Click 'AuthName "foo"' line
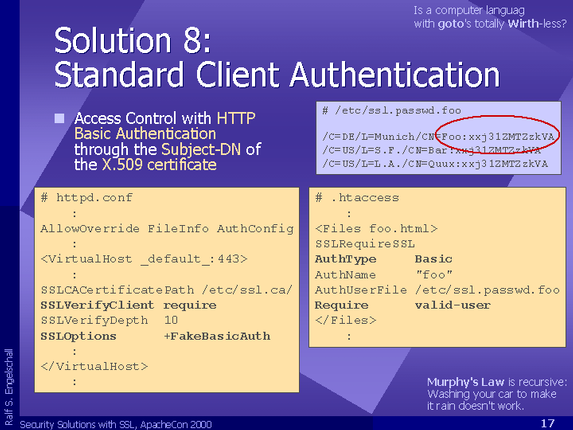Viewport: 573px width, 430px height. point(384,274)
